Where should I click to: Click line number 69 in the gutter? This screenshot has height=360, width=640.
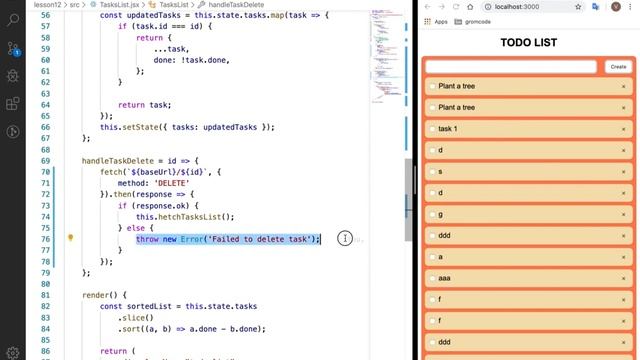tap(45, 161)
